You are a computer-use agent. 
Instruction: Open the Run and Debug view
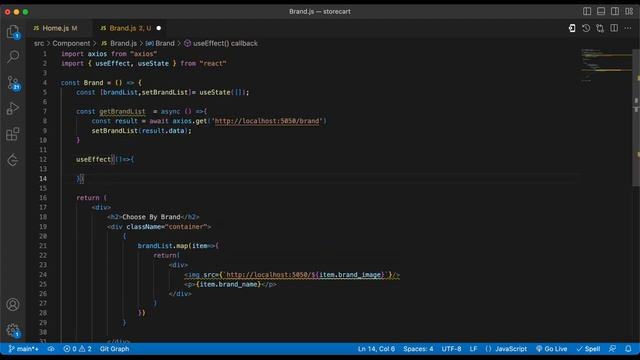pyautogui.click(x=13, y=109)
